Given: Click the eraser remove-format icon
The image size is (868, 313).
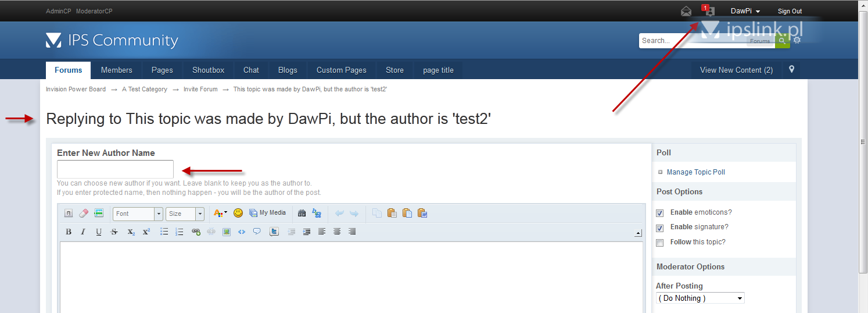Looking at the screenshot, I should point(83,214).
